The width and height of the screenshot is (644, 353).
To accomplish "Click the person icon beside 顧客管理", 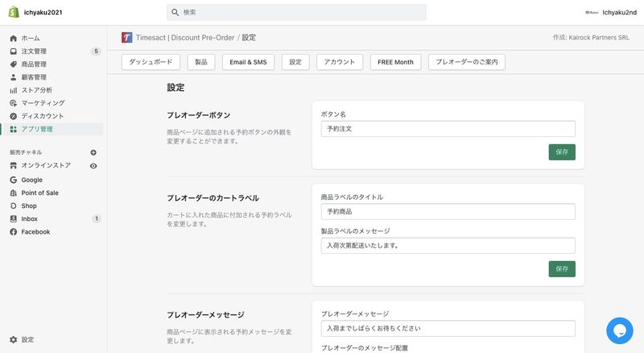I will tap(14, 77).
